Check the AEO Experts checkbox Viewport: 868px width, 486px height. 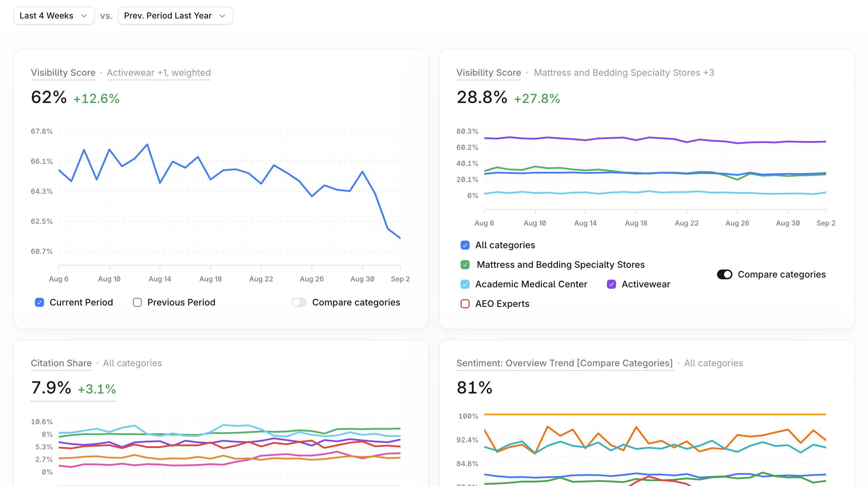[x=465, y=304]
